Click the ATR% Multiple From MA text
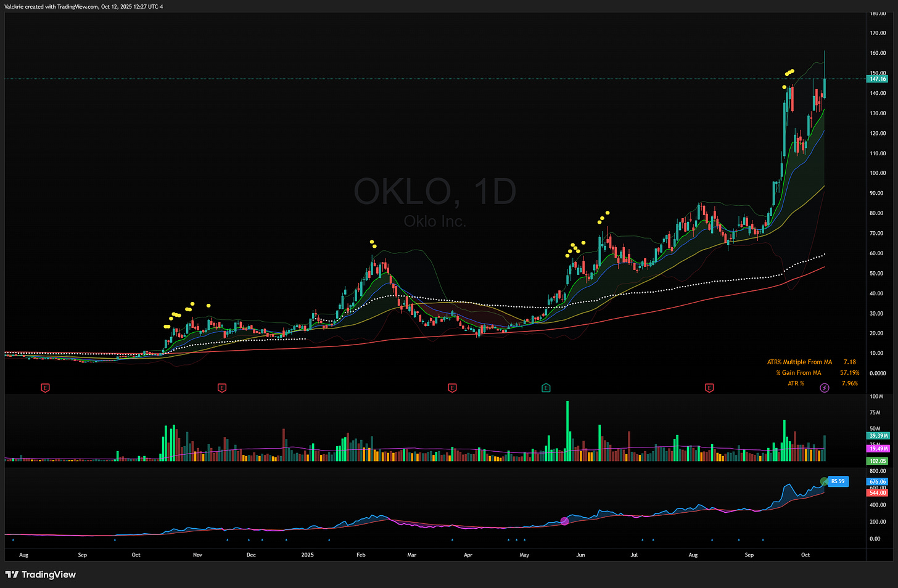The width and height of the screenshot is (898, 588). 799,362
